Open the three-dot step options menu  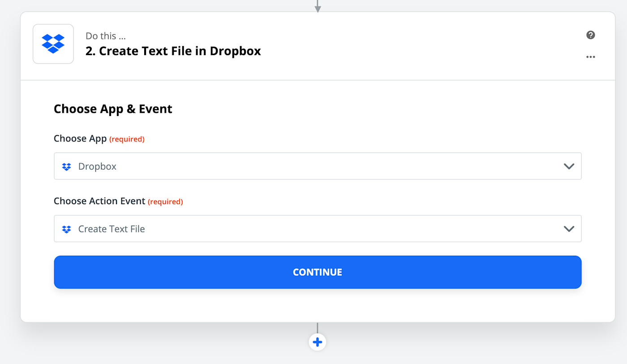(x=591, y=57)
